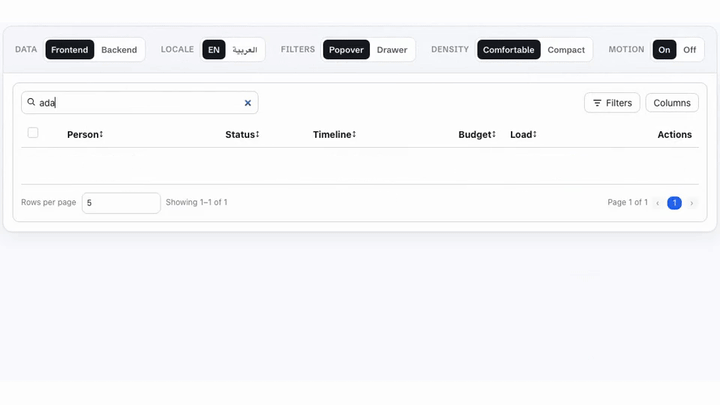The height and width of the screenshot is (405, 720).
Task: Sort by the Timeline column
Action: tap(334, 135)
